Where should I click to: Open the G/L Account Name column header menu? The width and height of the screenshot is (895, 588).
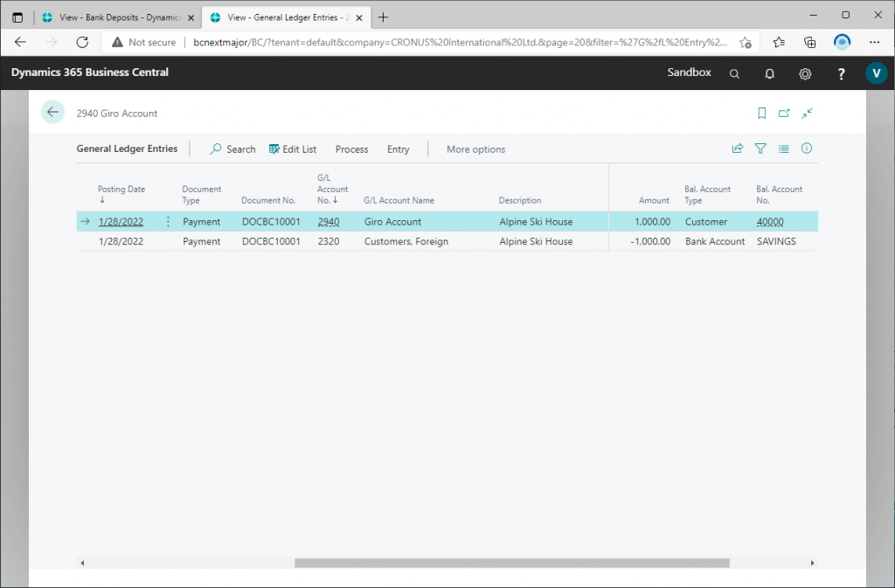(399, 200)
